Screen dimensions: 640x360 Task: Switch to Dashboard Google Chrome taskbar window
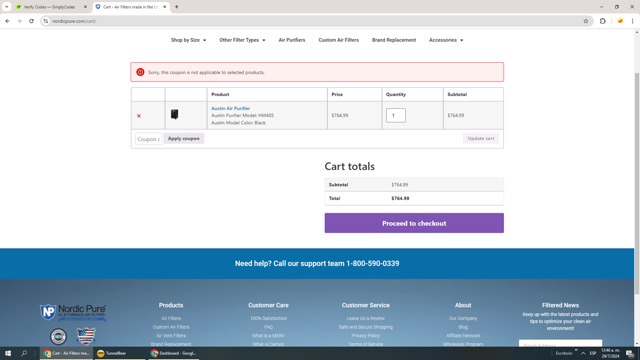pos(173,353)
